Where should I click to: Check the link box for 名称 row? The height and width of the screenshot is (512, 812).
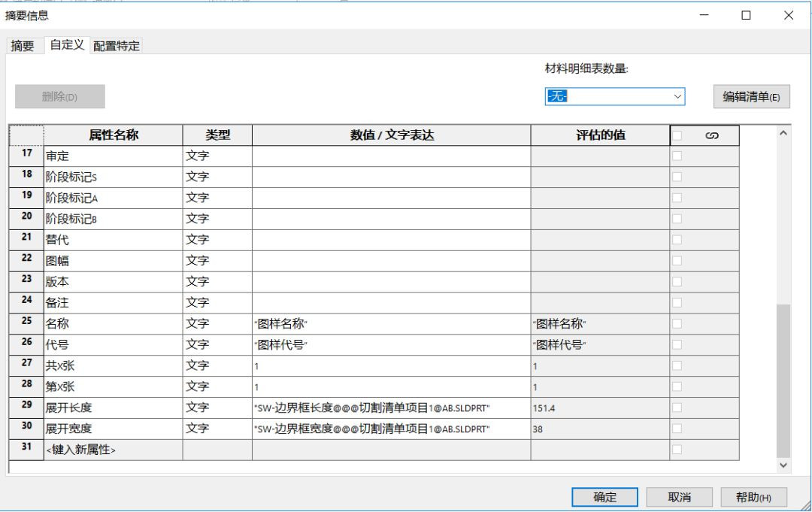pos(677,324)
